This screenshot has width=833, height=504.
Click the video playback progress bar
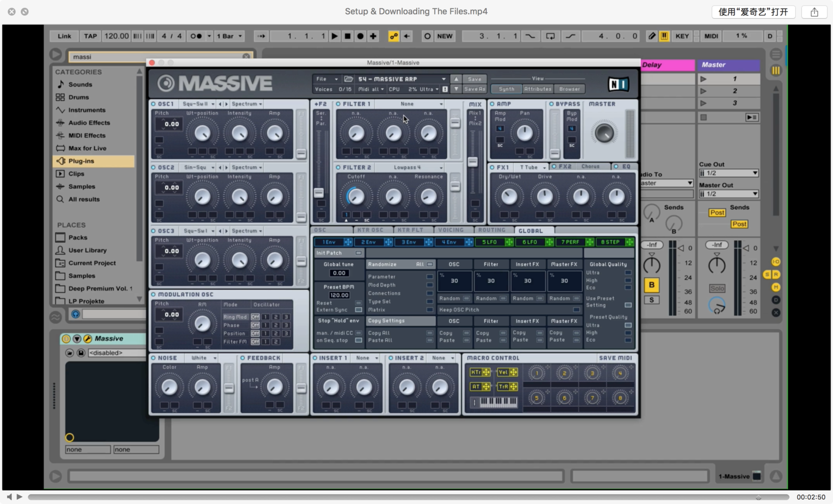pyautogui.click(x=409, y=497)
